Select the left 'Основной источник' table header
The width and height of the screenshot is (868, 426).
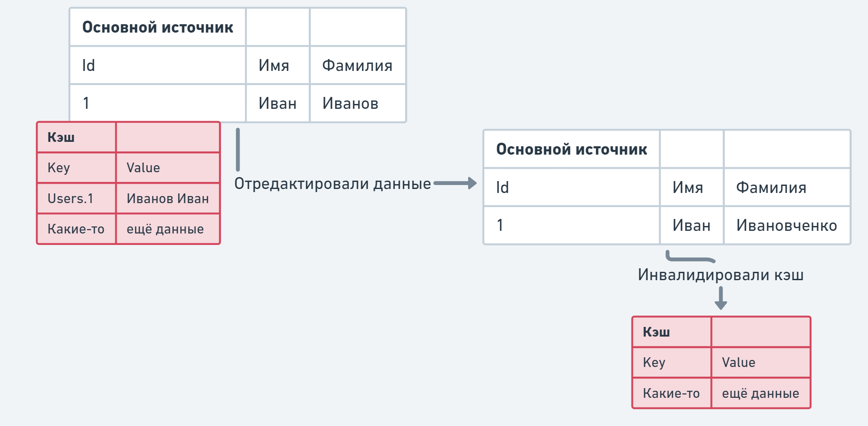click(x=158, y=27)
